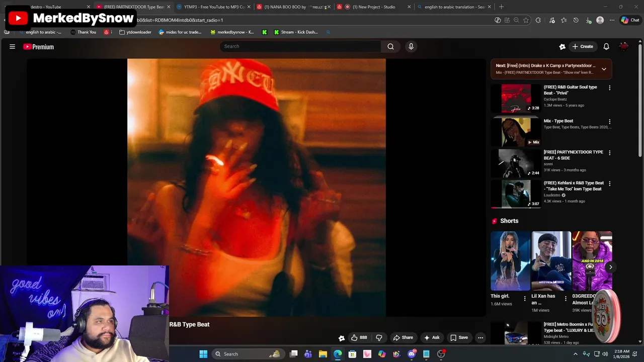Show hidden system tray icons
Image resolution: width=644 pixels, height=362 pixels.
pos(575,354)
